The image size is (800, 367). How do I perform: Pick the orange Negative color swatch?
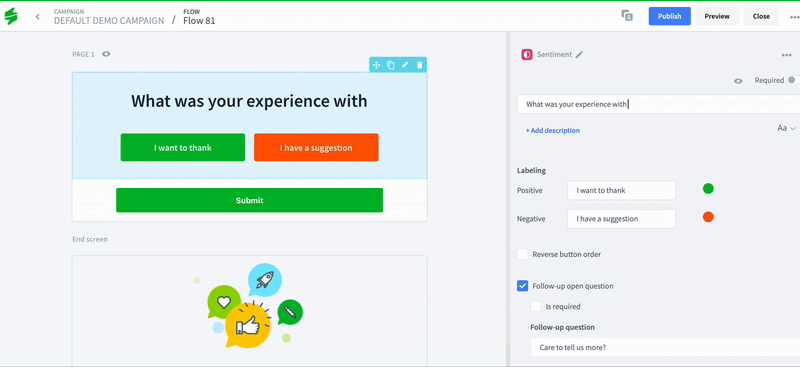[708, 217]
